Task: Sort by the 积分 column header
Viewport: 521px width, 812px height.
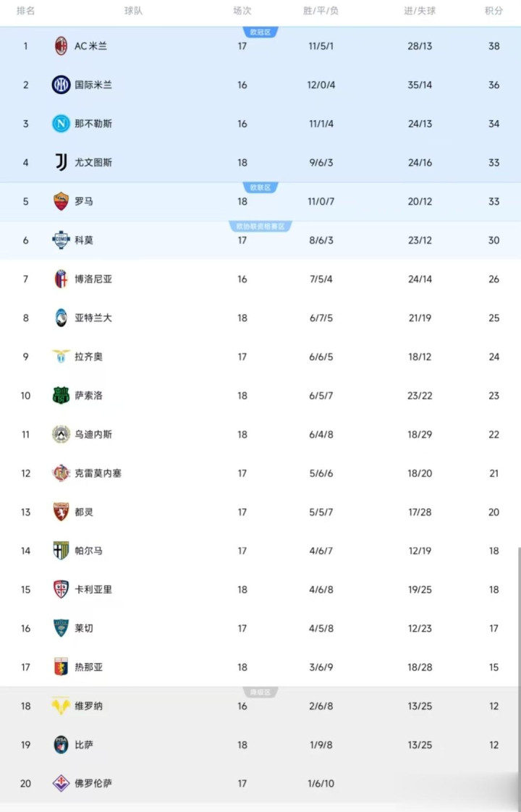Action: 494,12
